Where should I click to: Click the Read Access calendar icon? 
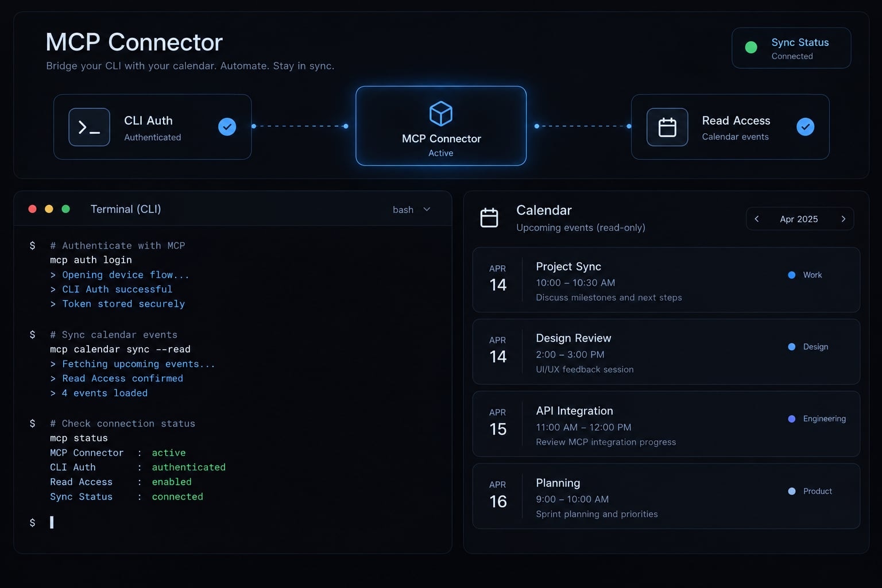667,127
